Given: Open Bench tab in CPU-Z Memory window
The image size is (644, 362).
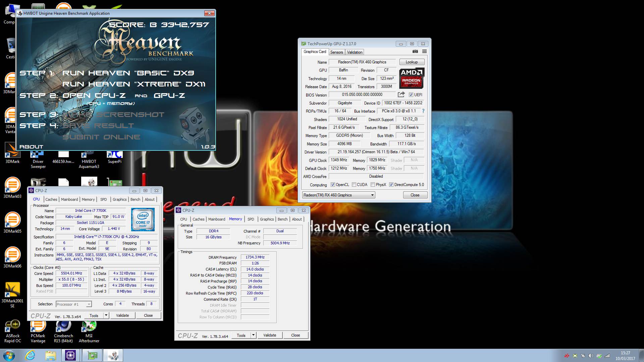Looking at the screenshot, I should click(283, 219).
